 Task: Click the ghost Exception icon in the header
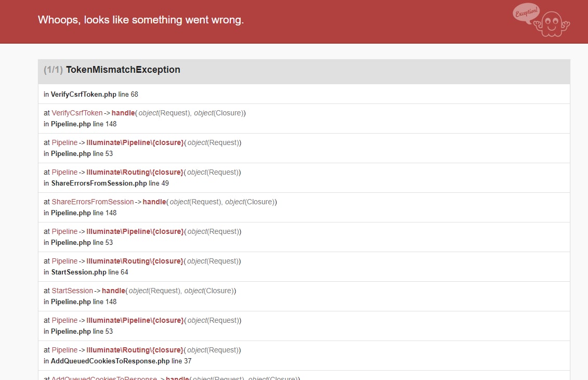[541, 20]
